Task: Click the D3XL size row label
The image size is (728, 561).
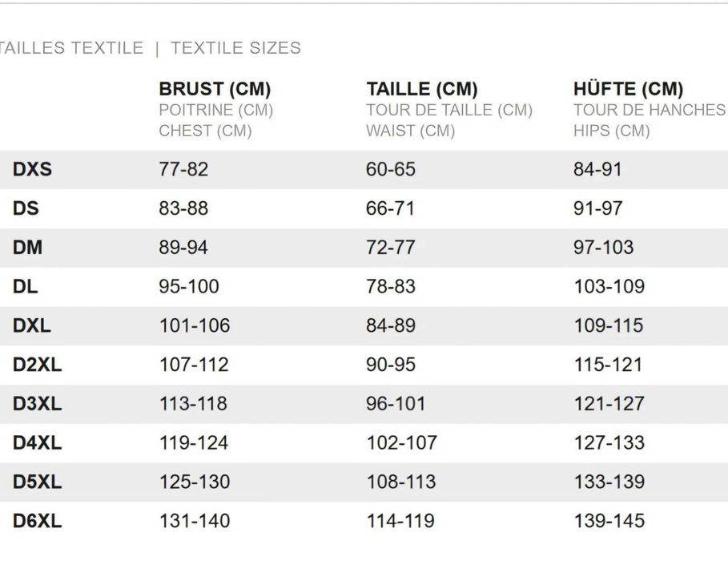Action: (x=37, y=403)
